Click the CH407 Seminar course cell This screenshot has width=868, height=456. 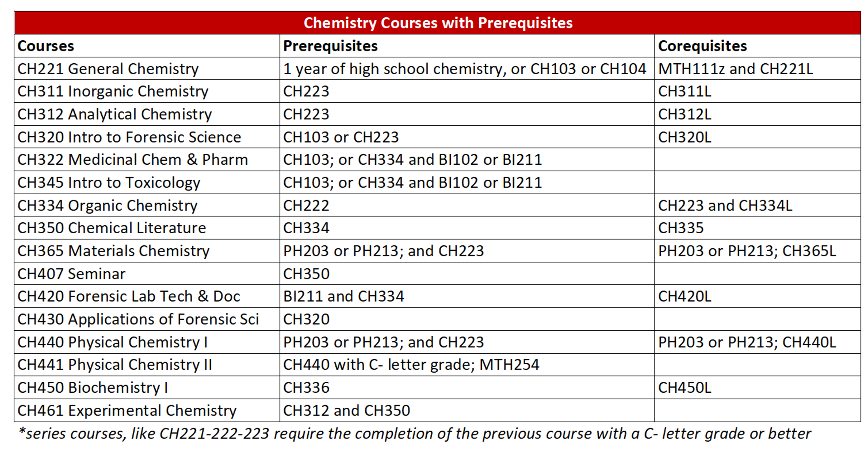(x=71, y=274)
